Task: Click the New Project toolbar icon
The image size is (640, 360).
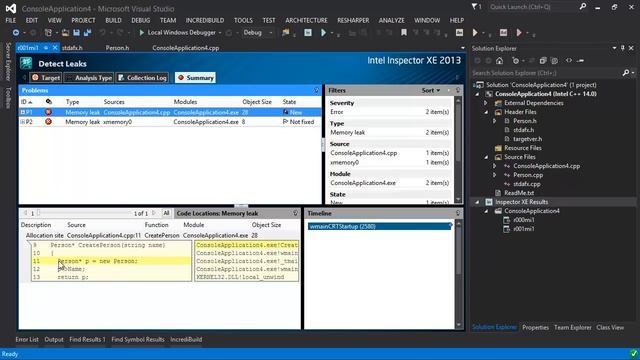Action: (x=48, y=33)
